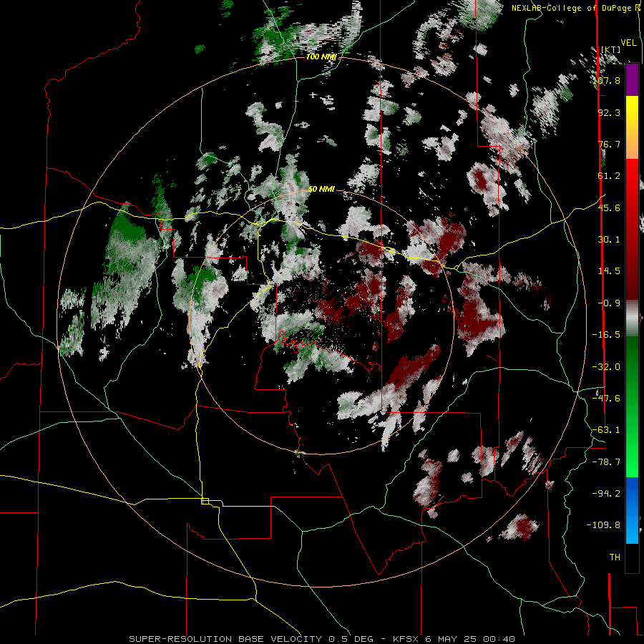This screenshot has width=644, height=644.
Task: Select the 30.1 value on the velocity scale
Action: tap(609, 240)
